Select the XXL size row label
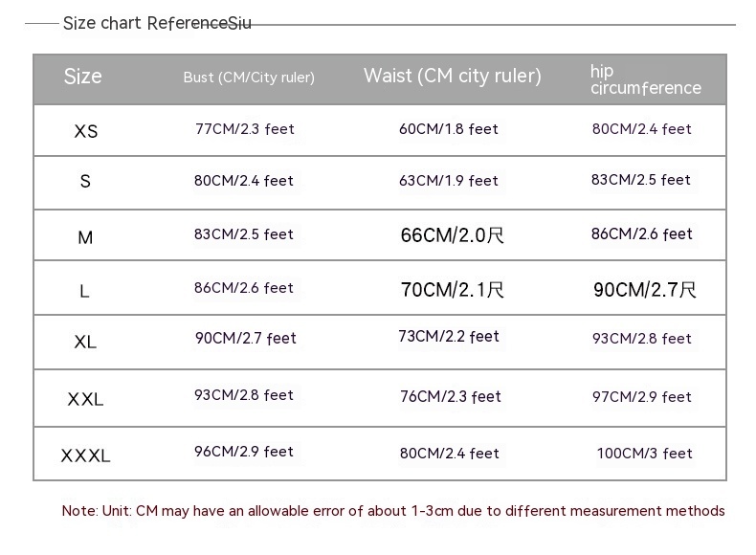 pos(85,399)
